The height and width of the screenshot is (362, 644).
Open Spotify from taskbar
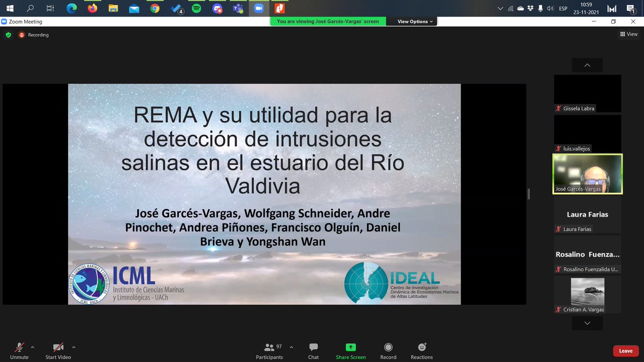click(196, 8)
